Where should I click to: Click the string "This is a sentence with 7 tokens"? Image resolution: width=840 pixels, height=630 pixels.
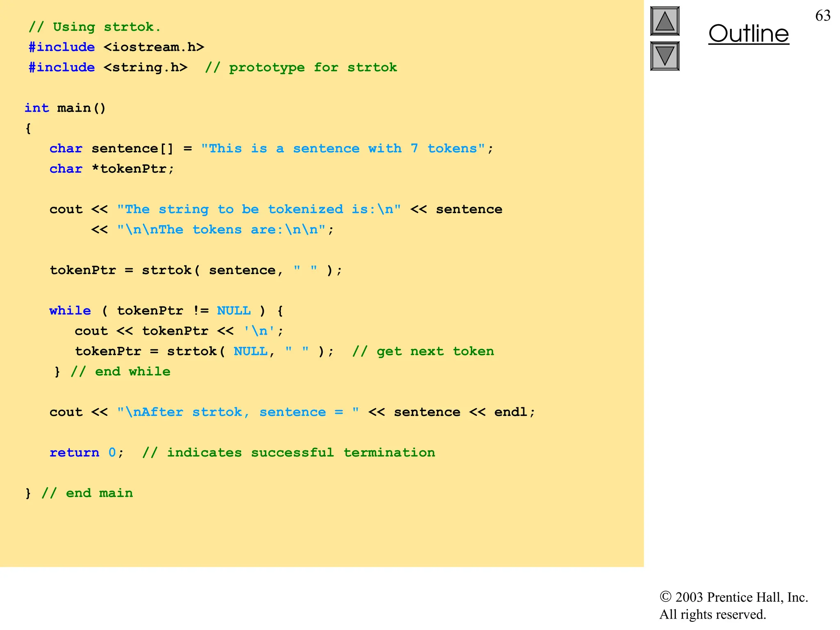[x=343, y=148]
